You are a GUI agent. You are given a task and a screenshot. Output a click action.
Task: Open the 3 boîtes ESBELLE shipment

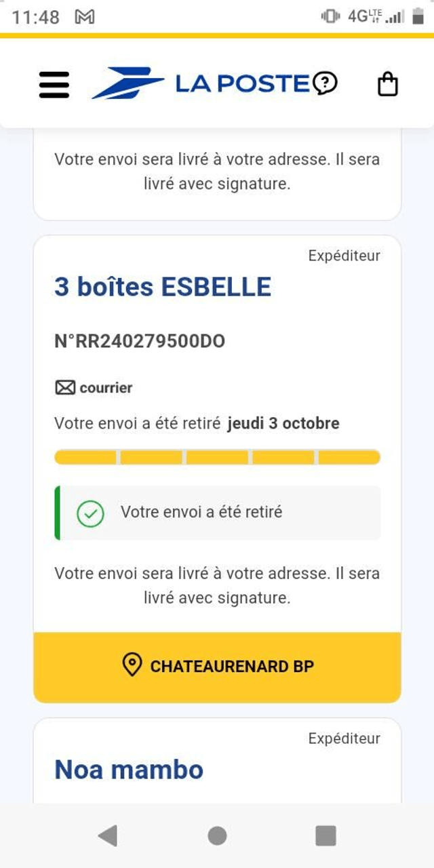163,288
